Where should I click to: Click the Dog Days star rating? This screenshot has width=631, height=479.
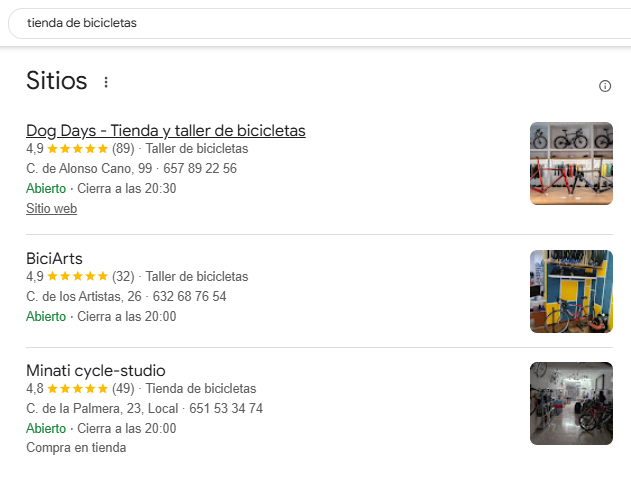(77, 149)
